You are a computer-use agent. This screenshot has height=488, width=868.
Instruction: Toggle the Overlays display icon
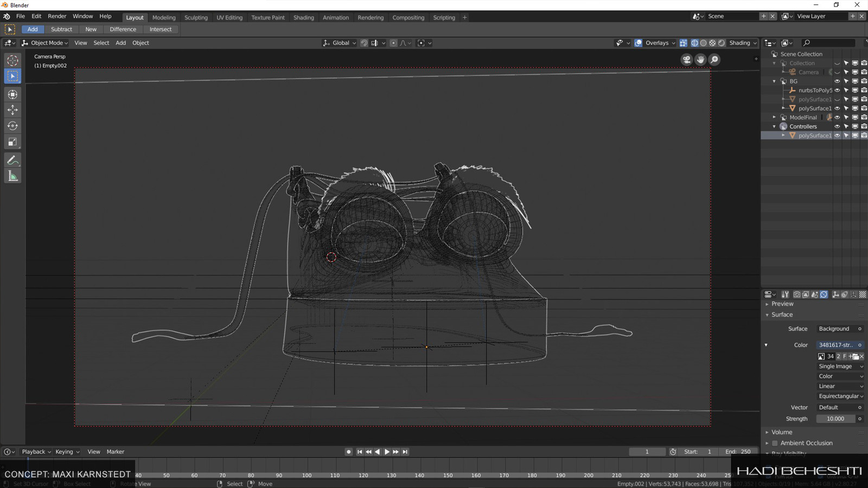click(639, 43)
